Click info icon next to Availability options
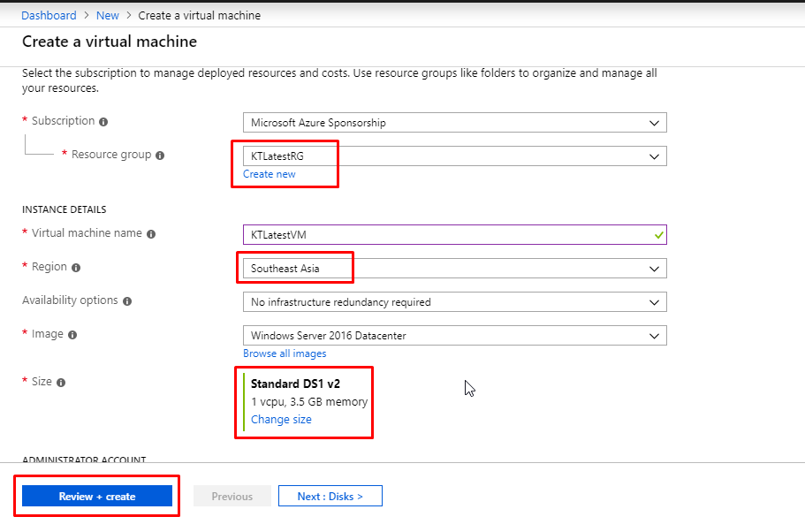Screen dimensions: 805x532 point(127,301)
